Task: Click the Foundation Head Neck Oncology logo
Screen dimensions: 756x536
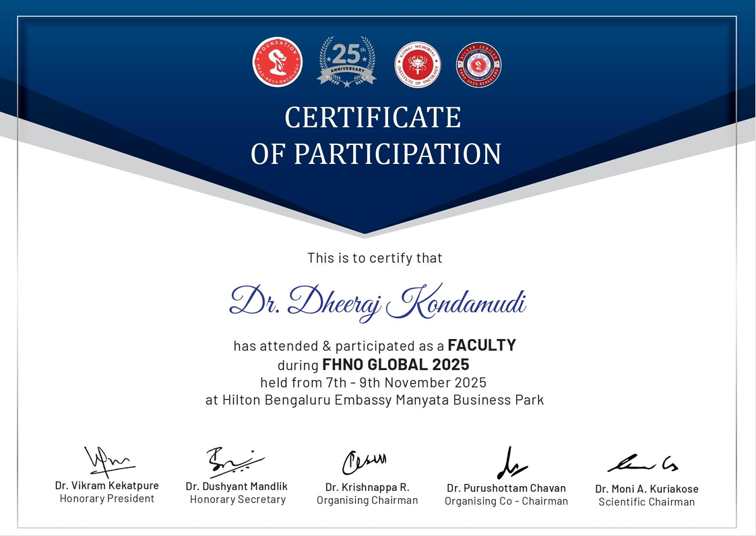Action: pos(277,63)
